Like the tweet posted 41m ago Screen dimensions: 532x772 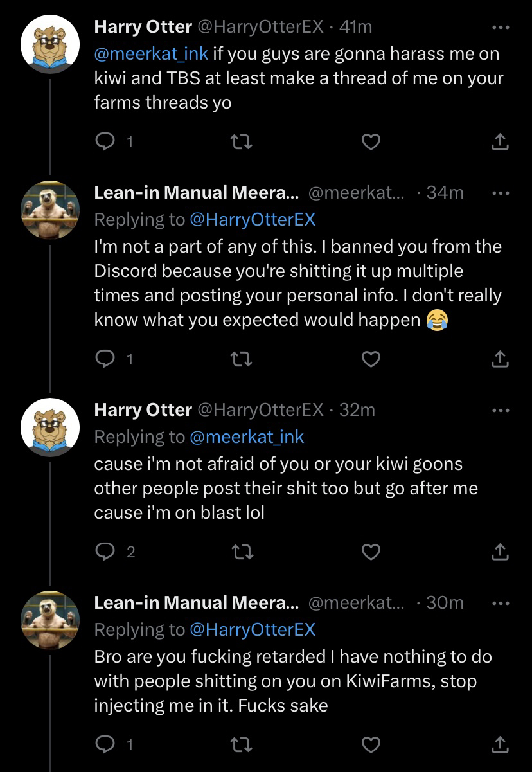pyautogui.click(x=371, y=143)
